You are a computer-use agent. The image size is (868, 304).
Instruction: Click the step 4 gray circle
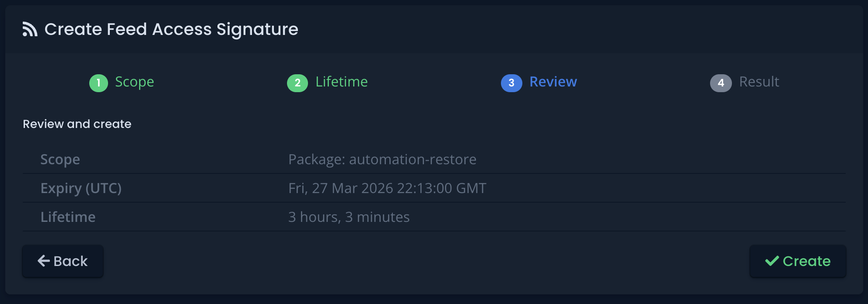[721, 83]
